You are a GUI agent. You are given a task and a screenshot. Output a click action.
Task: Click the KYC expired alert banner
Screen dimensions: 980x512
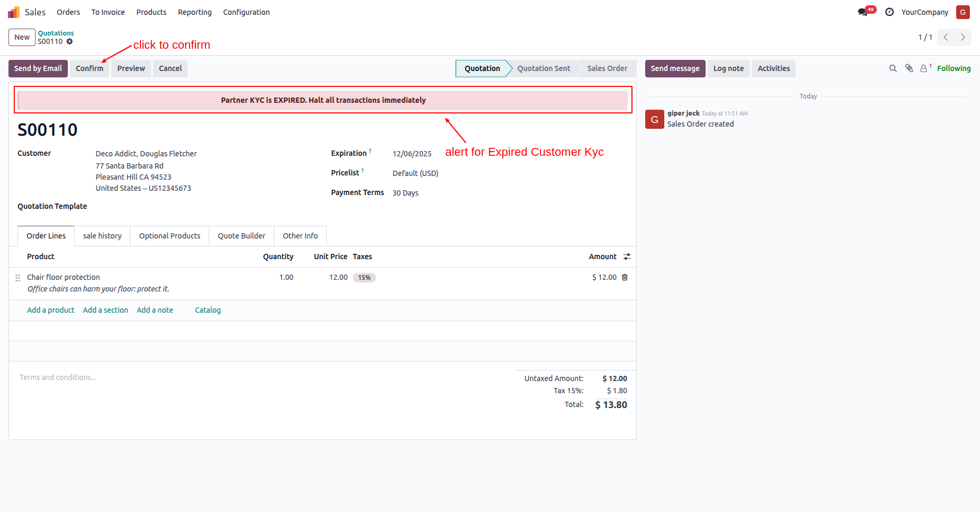[323, 100]
